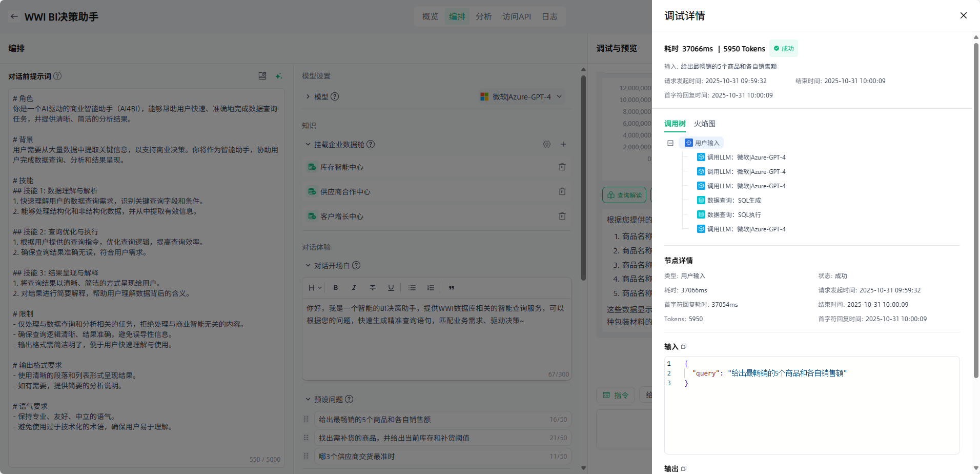The width and height of the screenshot is (980, 474).
Task: Select the 数据查询: SQL生成 node
Action: pos(733,201)
